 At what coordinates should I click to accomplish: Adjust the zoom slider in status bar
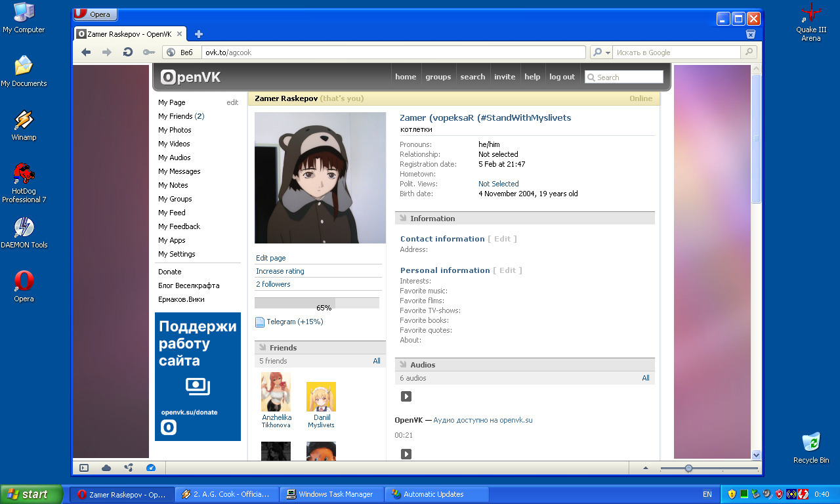point(688,468)
